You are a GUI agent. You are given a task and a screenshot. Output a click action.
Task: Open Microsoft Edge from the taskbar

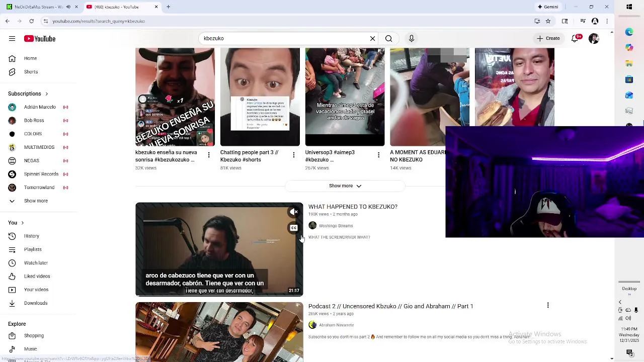(x=629, y=32)
